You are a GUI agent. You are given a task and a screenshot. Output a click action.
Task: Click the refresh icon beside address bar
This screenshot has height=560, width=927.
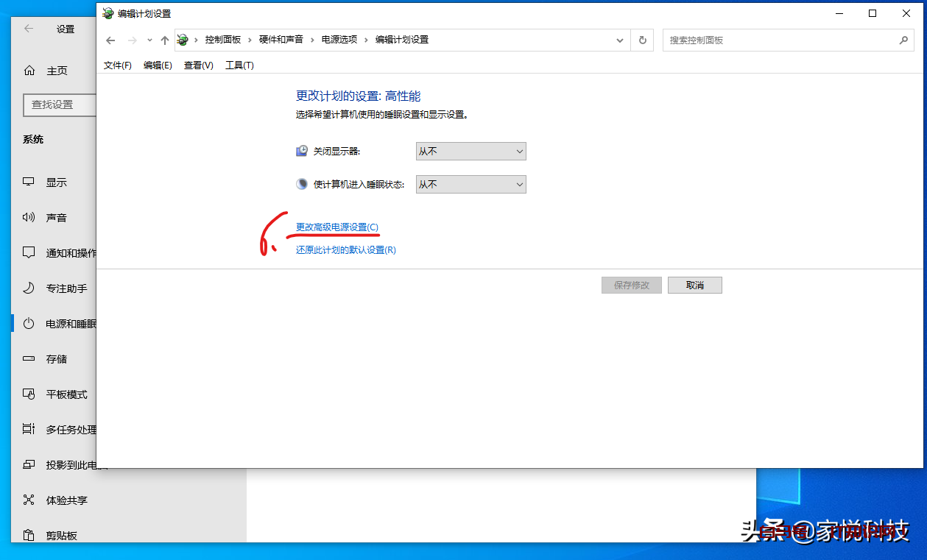tap(641, 40)
